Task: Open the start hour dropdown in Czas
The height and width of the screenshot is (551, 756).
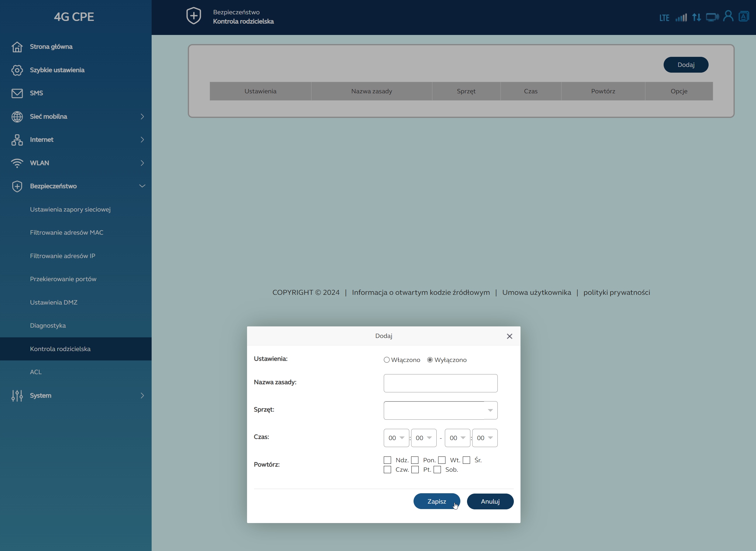Action: tap(396, 438)
